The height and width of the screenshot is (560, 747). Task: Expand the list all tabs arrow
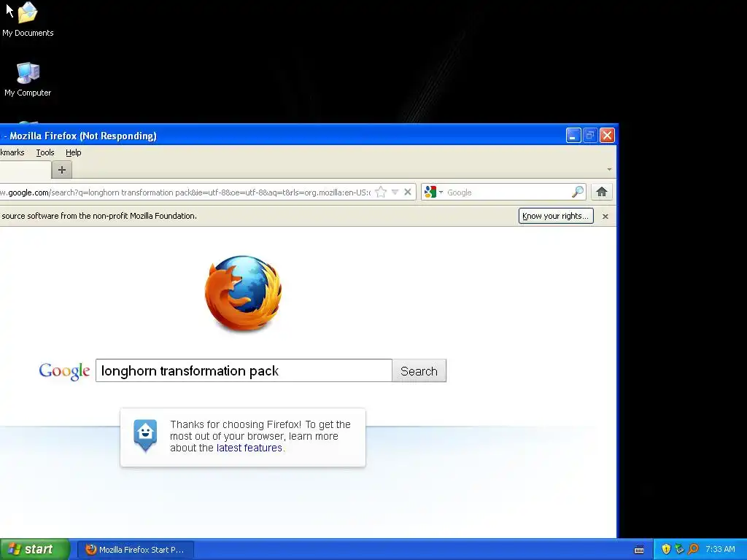coord(609,169)
